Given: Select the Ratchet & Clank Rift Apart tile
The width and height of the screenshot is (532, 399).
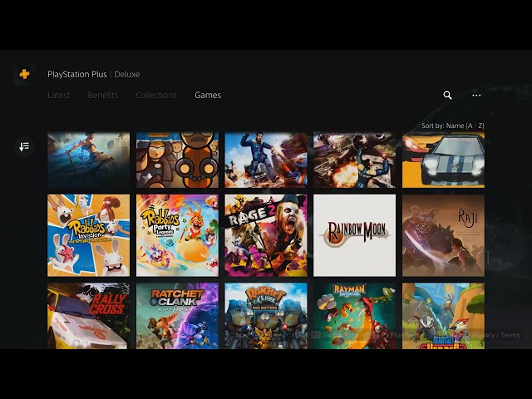Looking at the screenshot, I should [x=177, y=316].
